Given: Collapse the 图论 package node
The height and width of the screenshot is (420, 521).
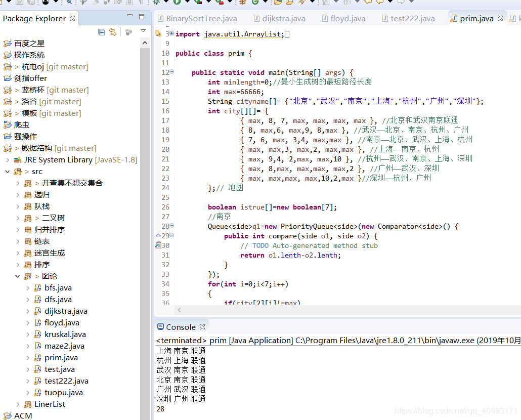Looking at the screenshot, I should click(18, 276).
